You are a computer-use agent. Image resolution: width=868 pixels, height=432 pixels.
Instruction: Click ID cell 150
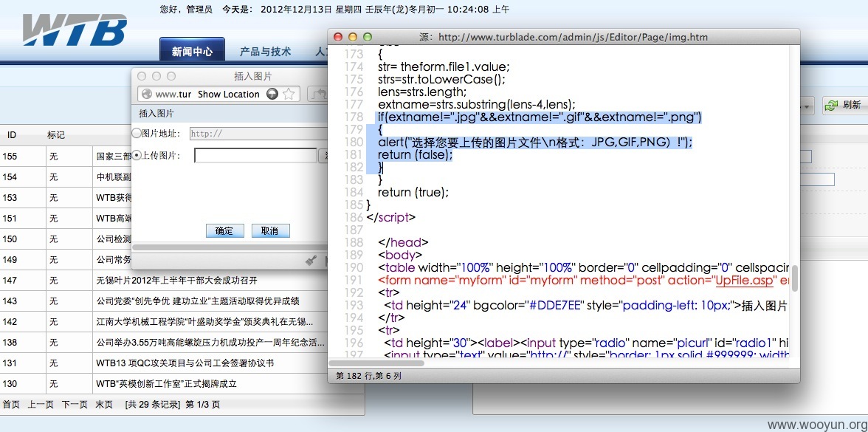point(10,239)
